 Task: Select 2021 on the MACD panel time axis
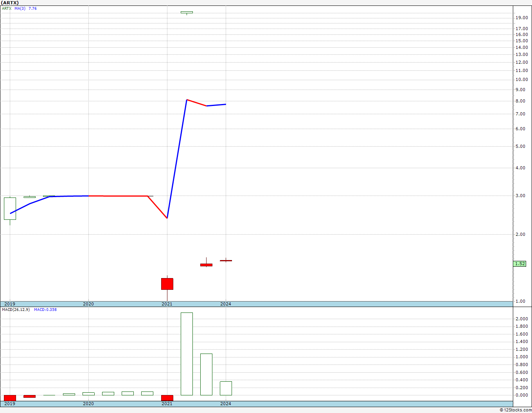[x=167, y=404]
